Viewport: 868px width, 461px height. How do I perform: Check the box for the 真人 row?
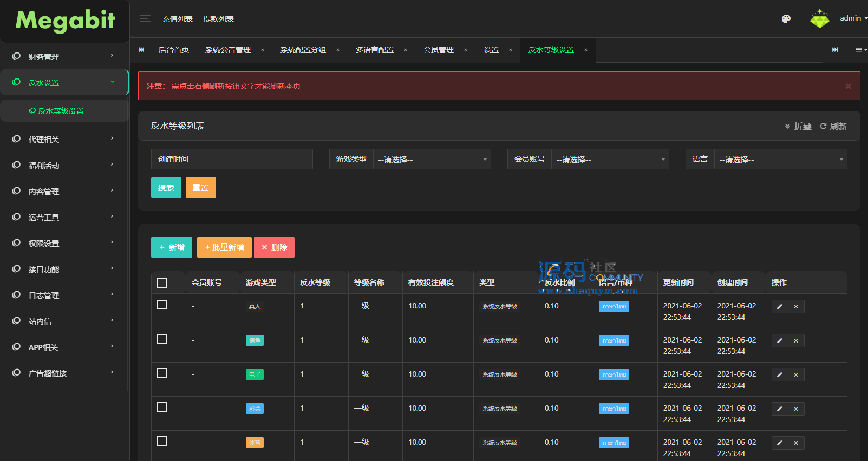pyautogui.click(x=162, y=305)
